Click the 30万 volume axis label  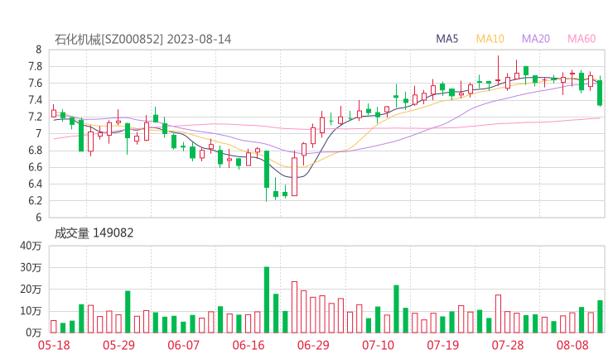pyautogui.click(x=31, y=267)
